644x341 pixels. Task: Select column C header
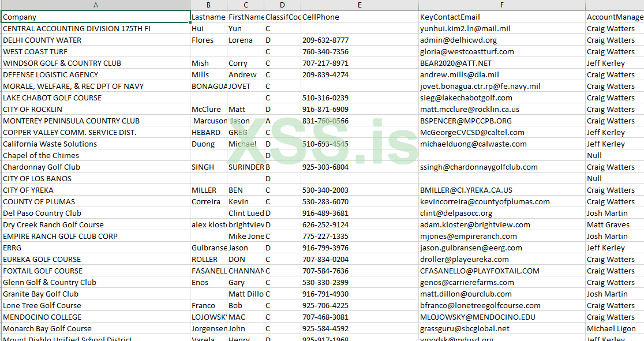click(x=246, y=5)
